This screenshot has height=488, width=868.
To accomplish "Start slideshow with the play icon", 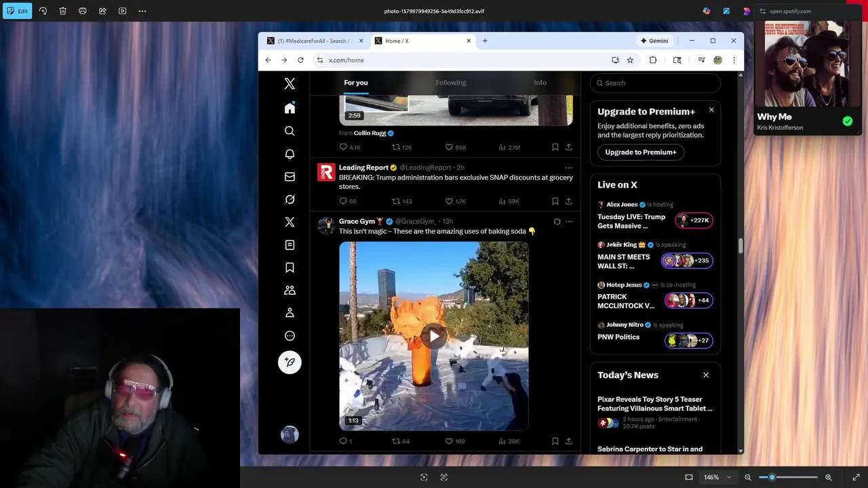I will point(122,11).
